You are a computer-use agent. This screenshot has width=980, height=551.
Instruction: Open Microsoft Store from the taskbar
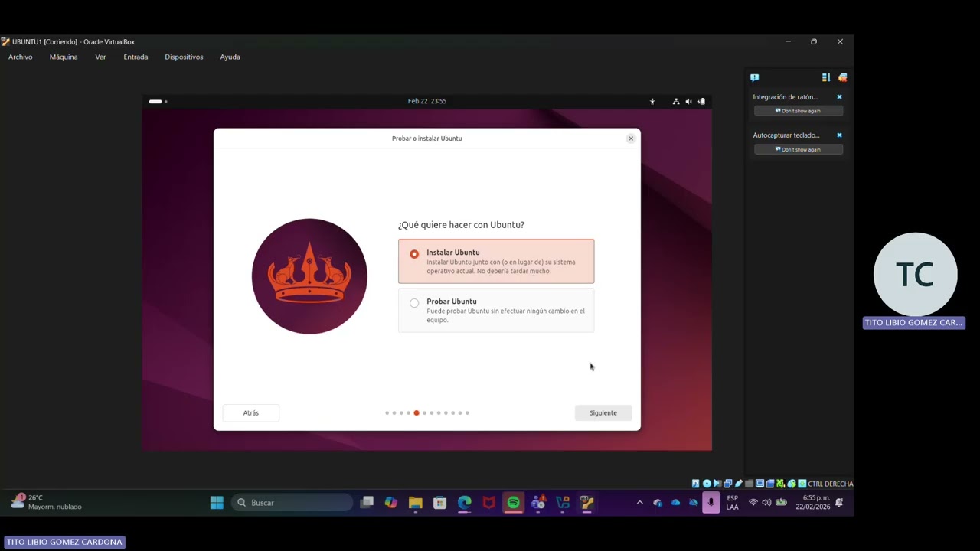pyautogui.click(x=440, y=503)
